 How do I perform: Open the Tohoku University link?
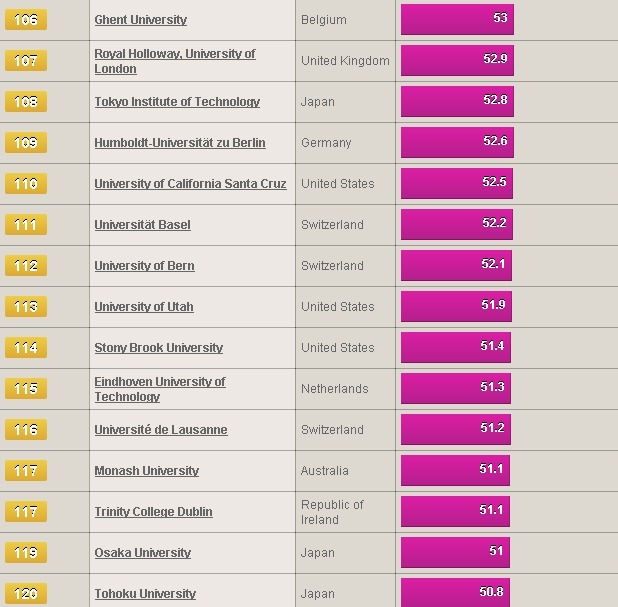click(x=145, y=594)
